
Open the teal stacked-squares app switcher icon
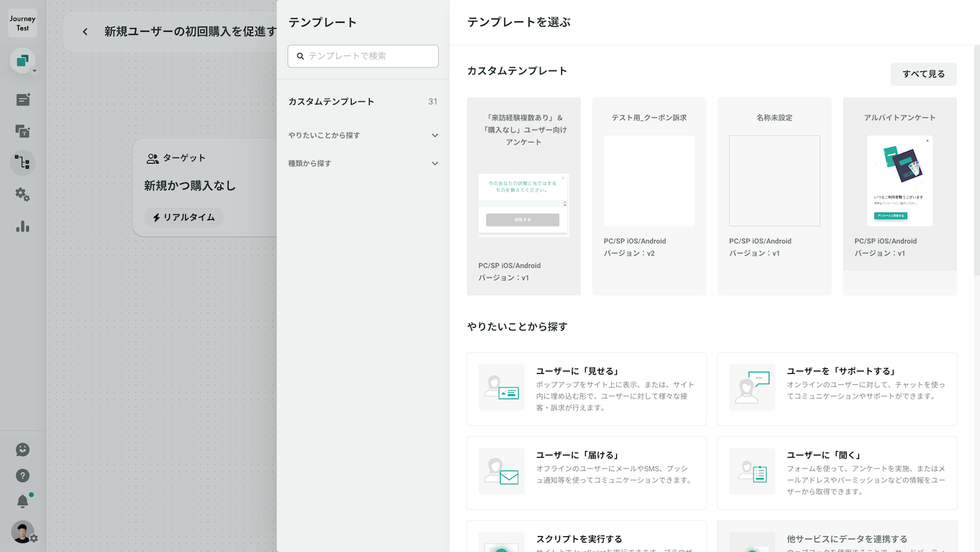pos(22,61)
